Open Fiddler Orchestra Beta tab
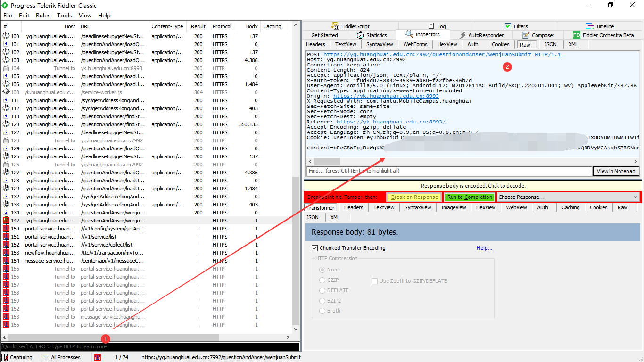The image size is (644, 362). pos(603,35)
